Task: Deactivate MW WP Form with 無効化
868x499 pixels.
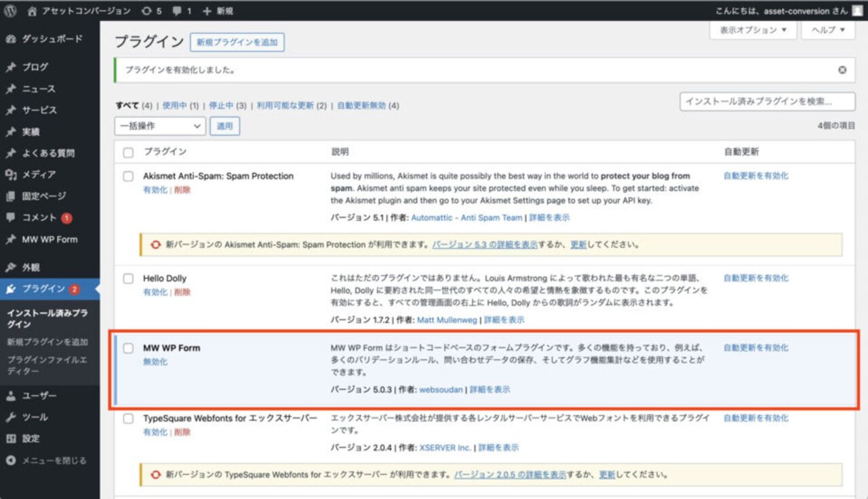Action: click(155, 362)
